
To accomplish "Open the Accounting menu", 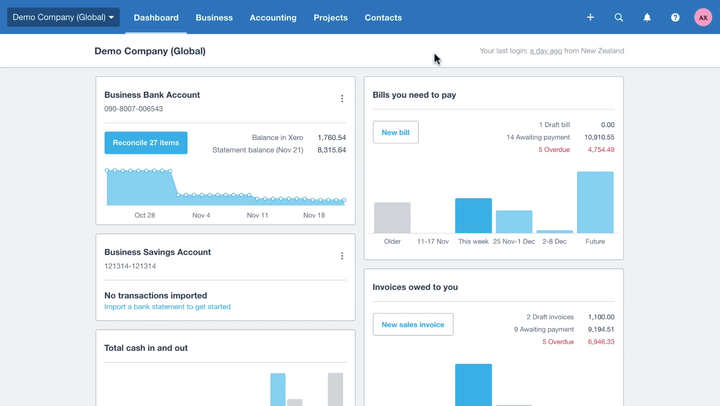I will click(273, 17).
